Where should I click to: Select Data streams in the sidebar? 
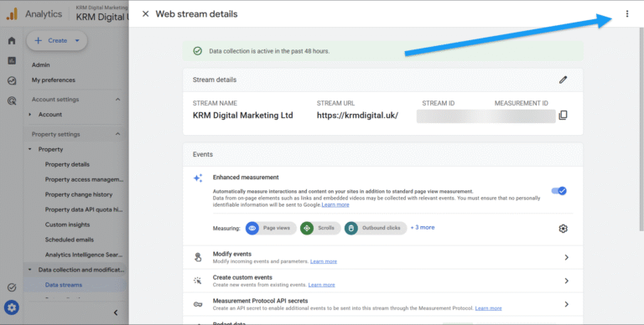point(63,285)
